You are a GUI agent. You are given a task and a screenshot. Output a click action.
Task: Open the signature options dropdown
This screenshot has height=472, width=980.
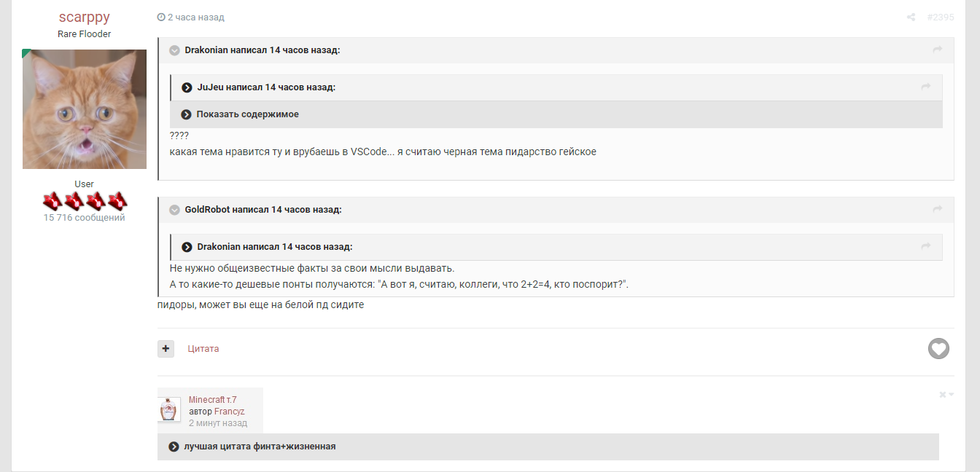click(x=946, y=395)
